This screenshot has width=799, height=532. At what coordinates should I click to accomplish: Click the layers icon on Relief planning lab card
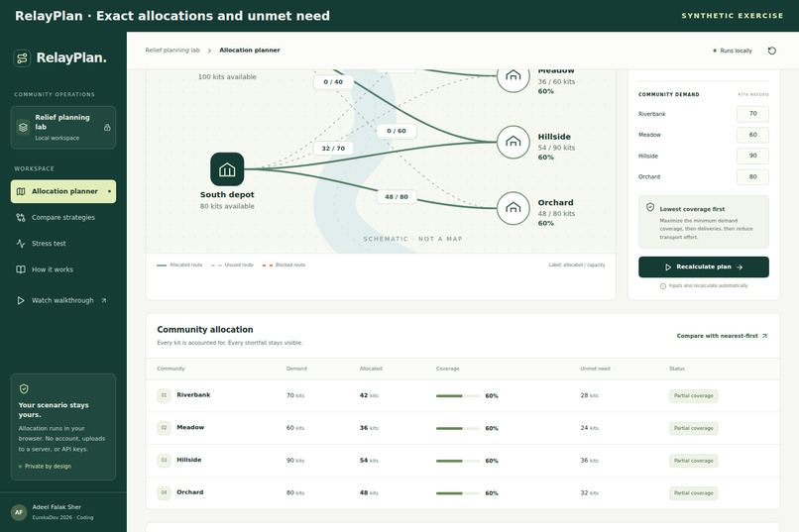coord(23,127)
